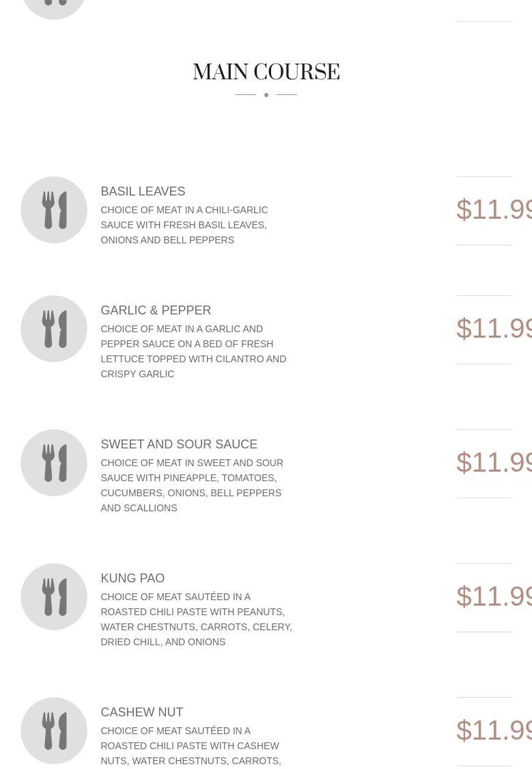Click the Basil Leaves $11.99 price
The image size is (532, 769).
click(494, 209)
